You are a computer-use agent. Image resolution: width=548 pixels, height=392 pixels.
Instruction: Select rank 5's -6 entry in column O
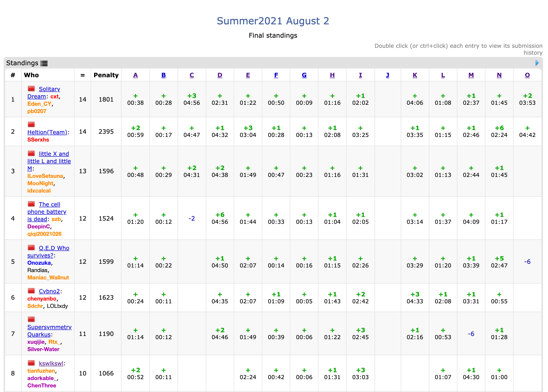click(x=527, y=262)
